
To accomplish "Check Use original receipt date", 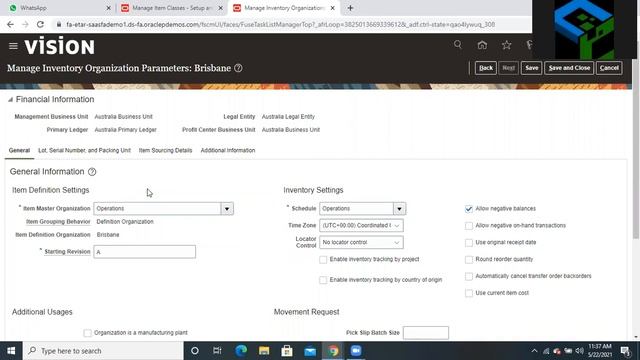I will (x=469, y=243).
